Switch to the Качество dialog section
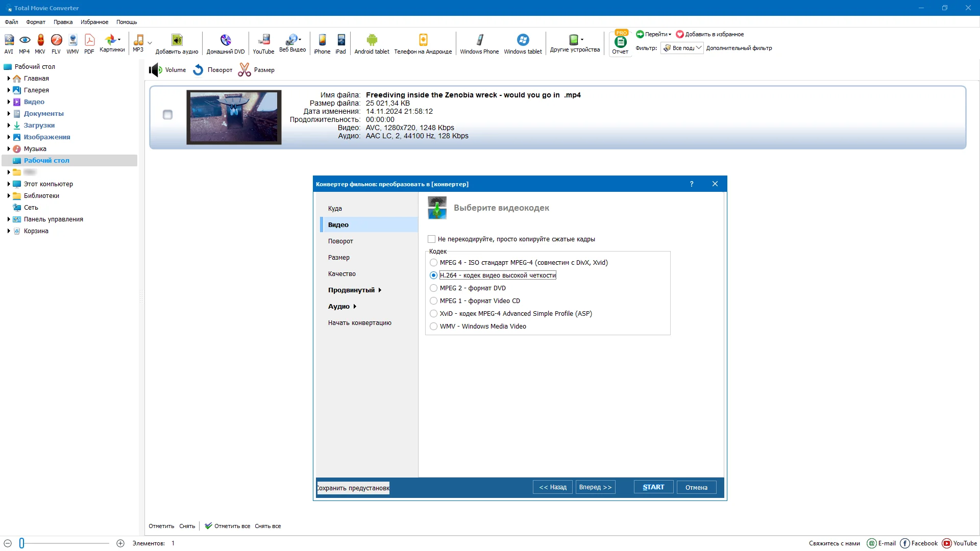 369,274
